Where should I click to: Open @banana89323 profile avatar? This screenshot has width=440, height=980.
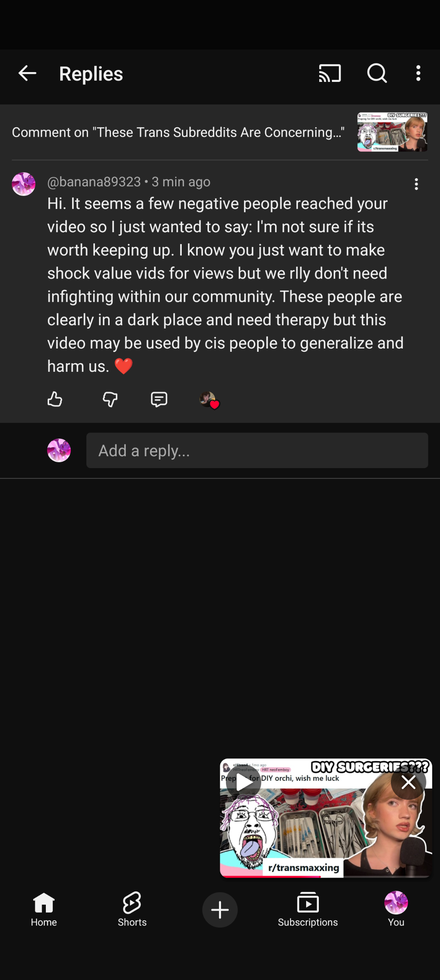(24, 184)
